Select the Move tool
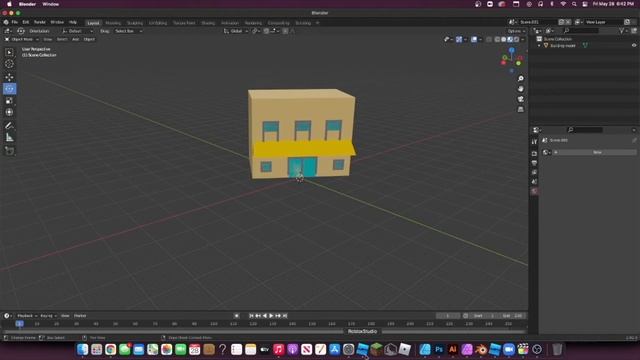The image size is (640, 360). (9, 77)
